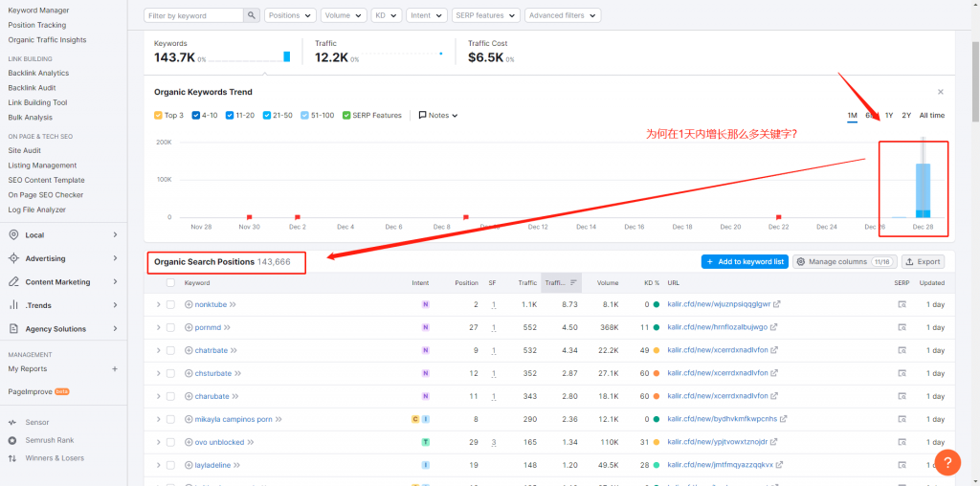The height and width of the screenshot is (486, 980).
Task: Sort table by Volume column header
Action: click(607, 283)
